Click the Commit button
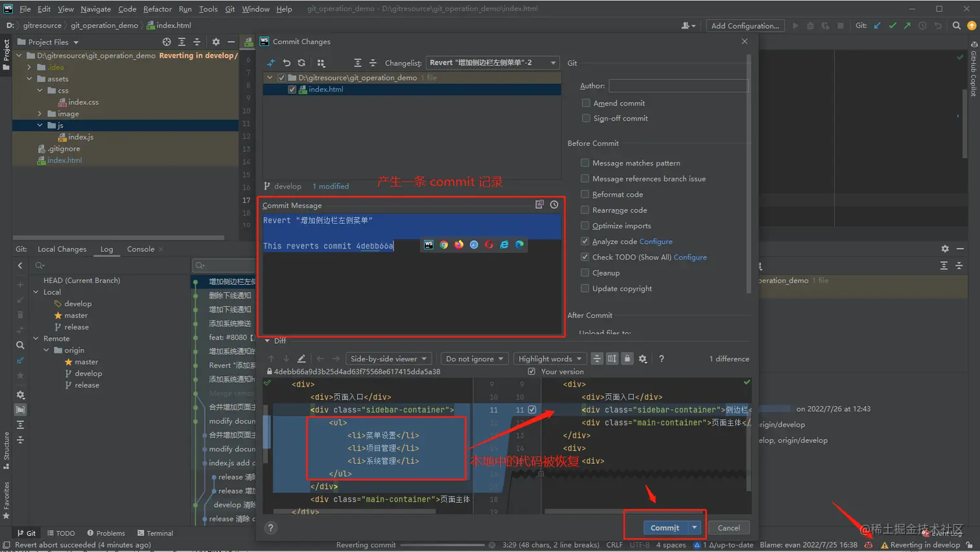Screen dimensions: 980x552 665,528
